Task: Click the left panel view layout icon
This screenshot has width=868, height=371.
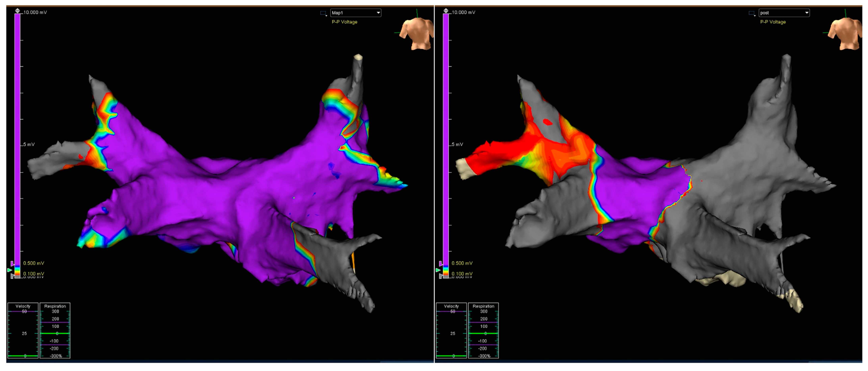Action: [323, 13]
